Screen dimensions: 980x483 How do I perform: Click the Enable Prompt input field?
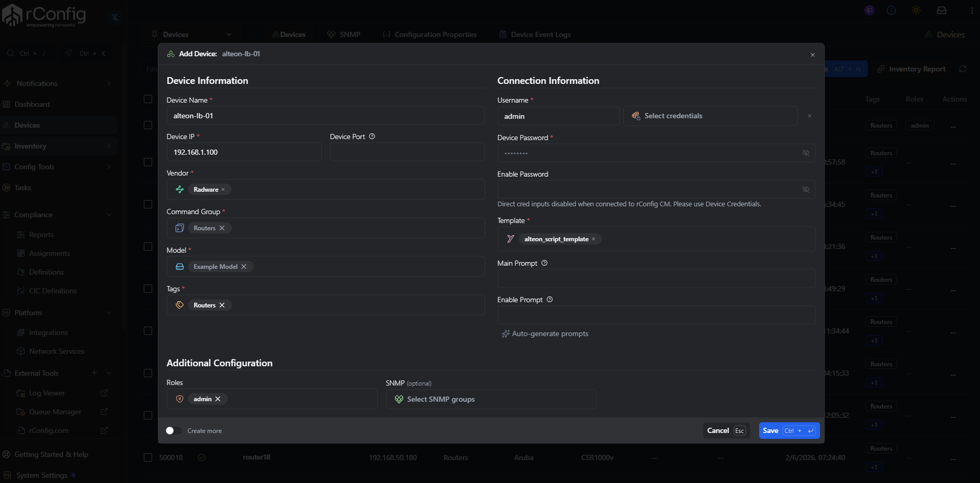tap(656, 315)
